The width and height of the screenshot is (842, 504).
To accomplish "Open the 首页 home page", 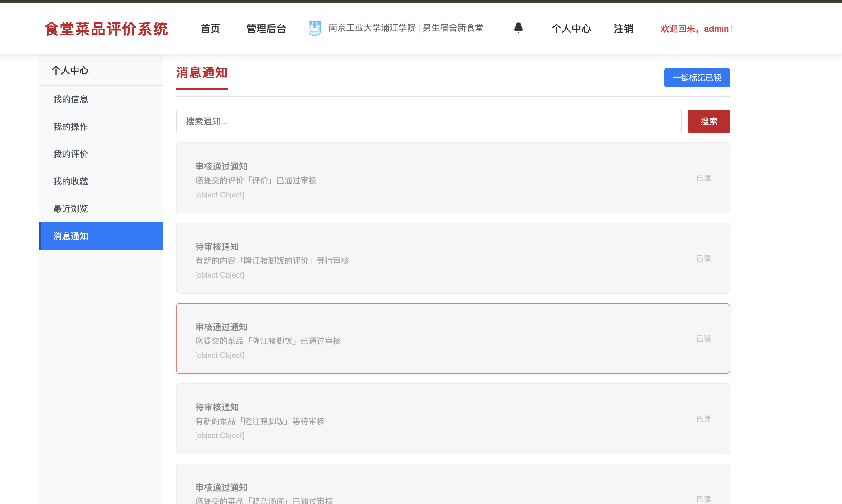I will click(x=210, y=29).
